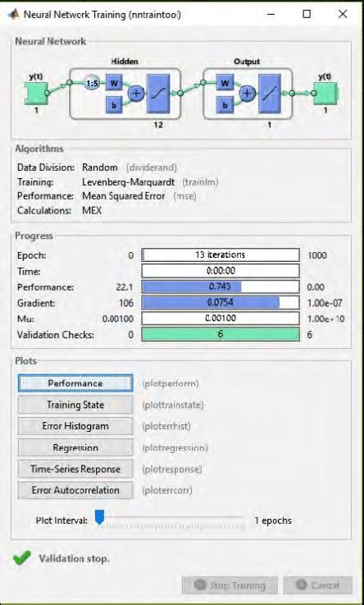Click the Hidden layer sigmoid transfer block
This screenshot has width=364, height=605.
(158, 94)
